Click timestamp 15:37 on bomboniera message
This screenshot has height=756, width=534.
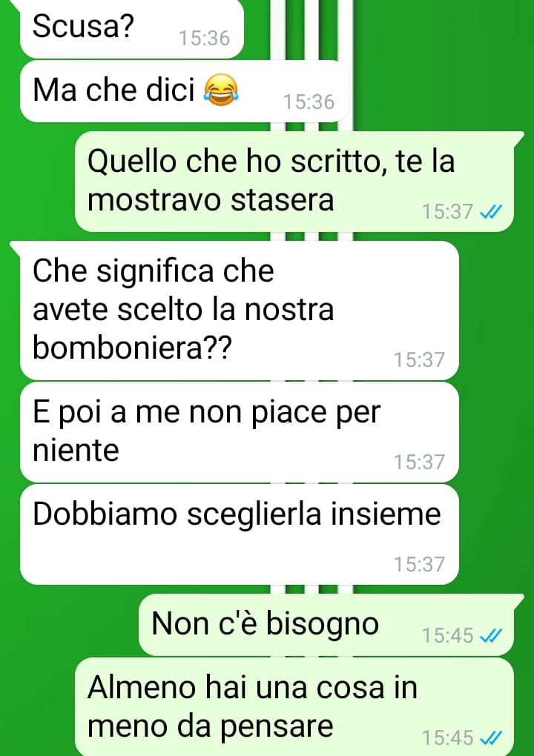coord(419,359)
